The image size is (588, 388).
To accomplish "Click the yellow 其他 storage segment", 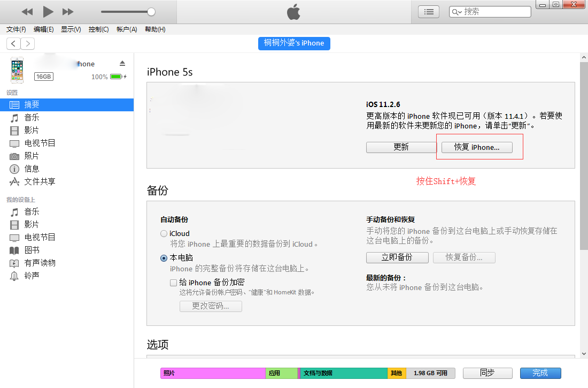I will tap(397, 374).
